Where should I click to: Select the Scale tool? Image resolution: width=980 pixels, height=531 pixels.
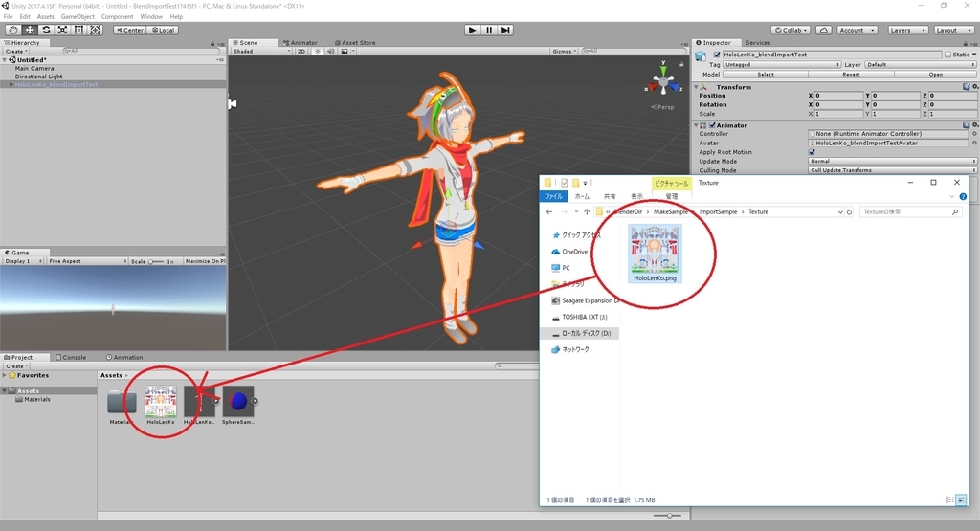(x=62, y=30)
